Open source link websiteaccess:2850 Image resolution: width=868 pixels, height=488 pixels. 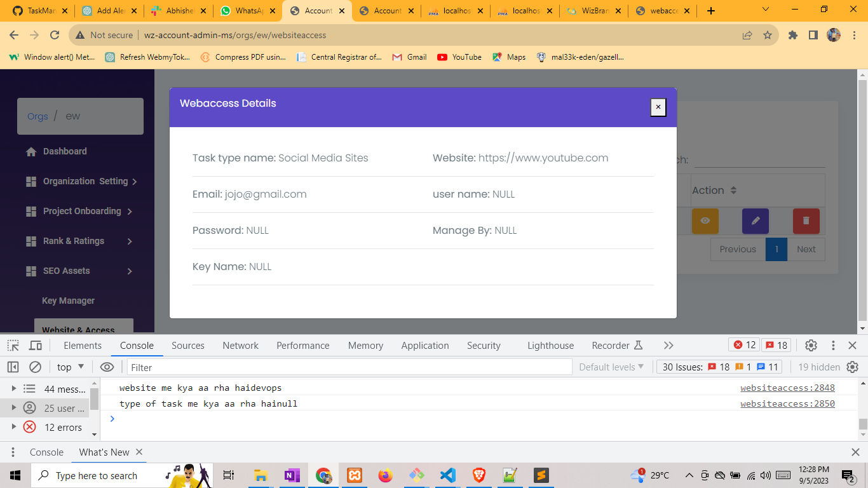787,403
